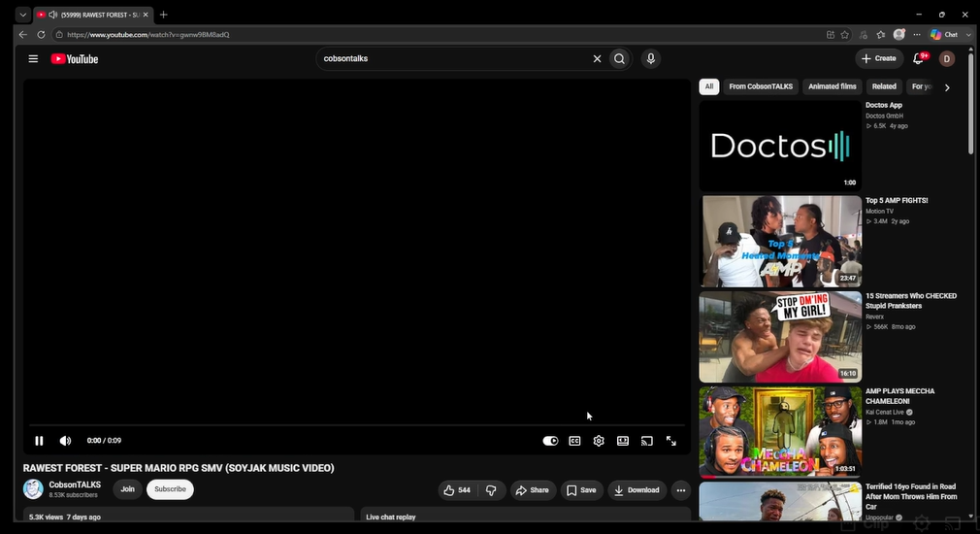The height and width of the screenshot is (534, 980).
Task: Dislike the video
Action: [491, 490]
